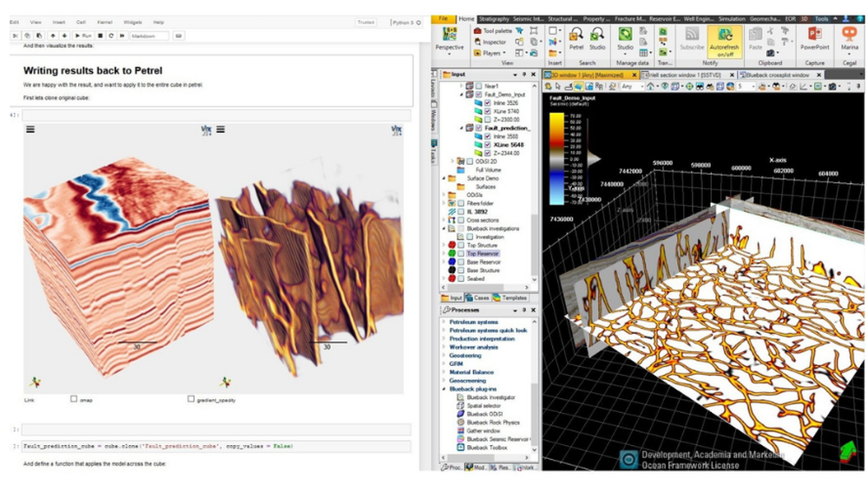Screen dimensions: 868x478
Task: Open the Inspector tool
Action: tap(490, 42)
